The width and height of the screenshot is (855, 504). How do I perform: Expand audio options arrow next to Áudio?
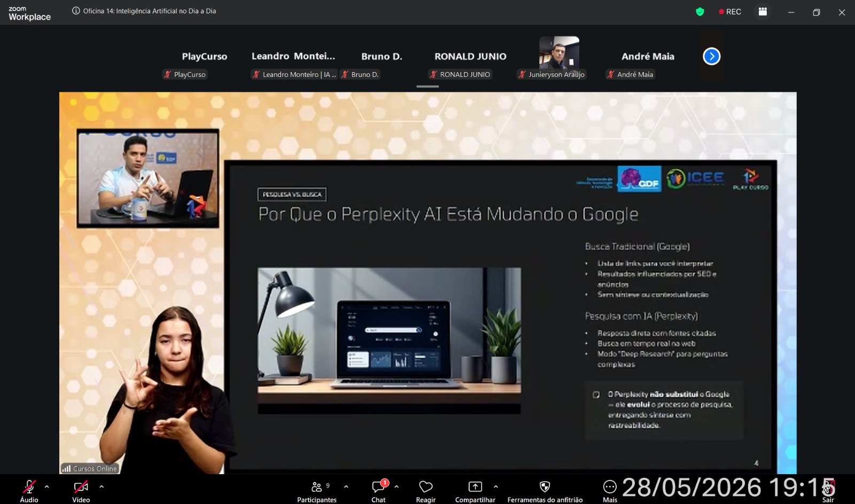(46, 487)
